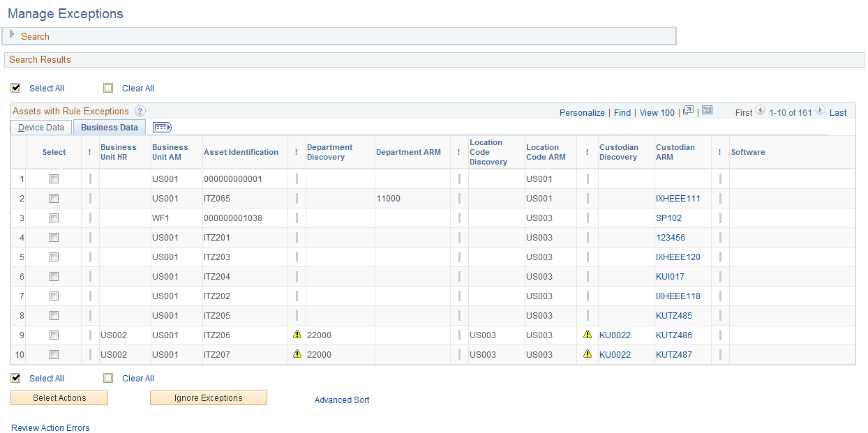Download grid results to spreadsheet
The height and width of the screenshot is (433, 868).
click(x=707, y=112)
